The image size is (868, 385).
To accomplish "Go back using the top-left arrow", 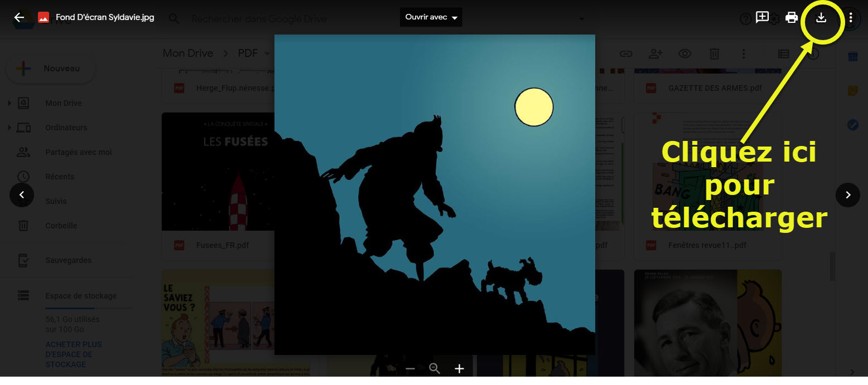I will point(19,17).
